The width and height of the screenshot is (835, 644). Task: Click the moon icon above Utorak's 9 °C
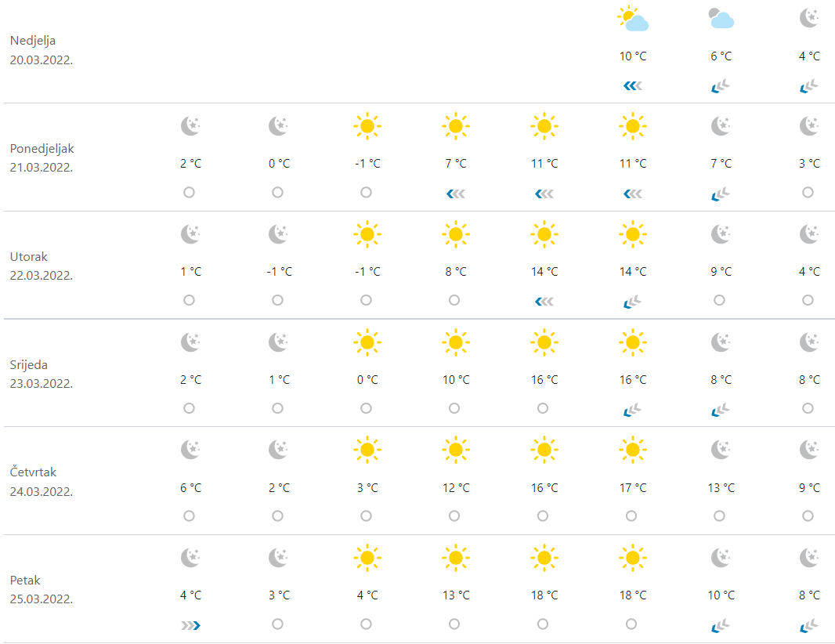coord(721,233)
